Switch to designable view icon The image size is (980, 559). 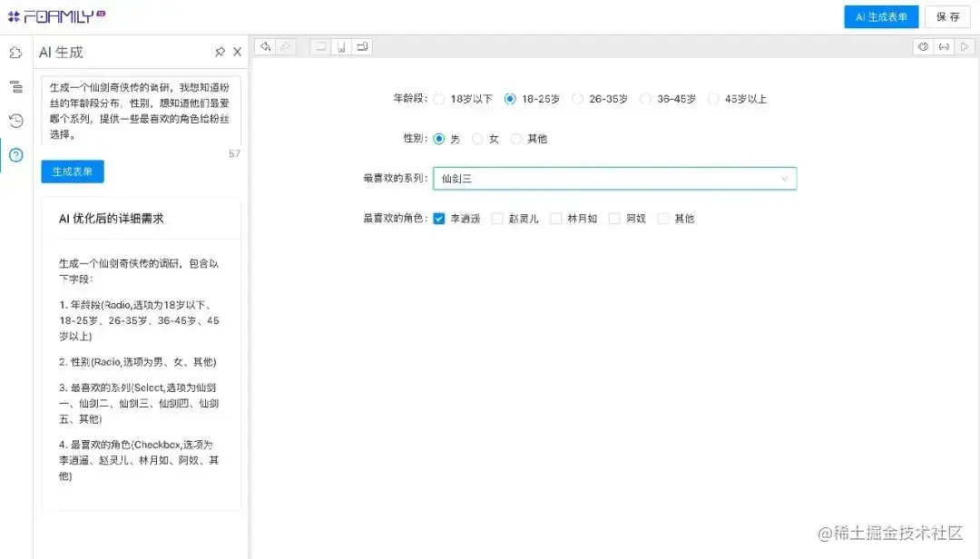[923, 47]
